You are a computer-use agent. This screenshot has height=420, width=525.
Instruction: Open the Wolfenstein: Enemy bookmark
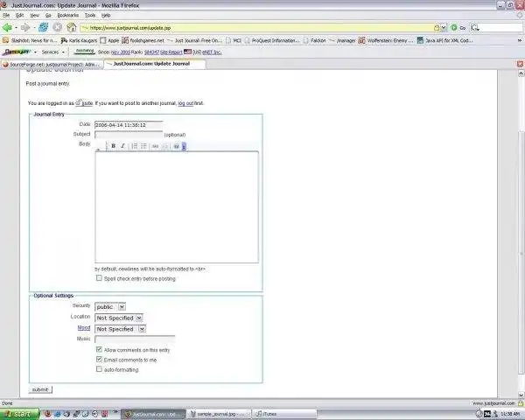[x=386, y=40]
